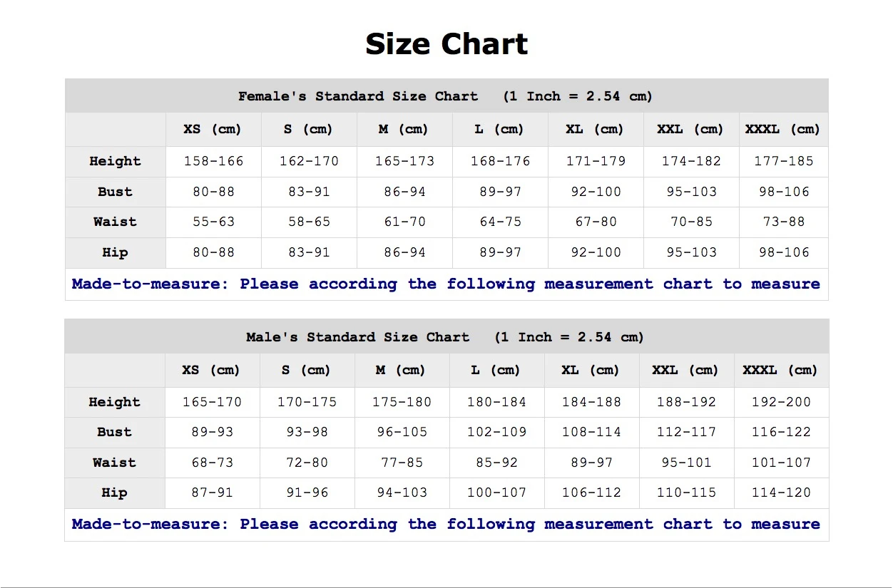The image size is (893, 588).
Task: Click the Size Chart heading
Action: [x=446, y=44]
